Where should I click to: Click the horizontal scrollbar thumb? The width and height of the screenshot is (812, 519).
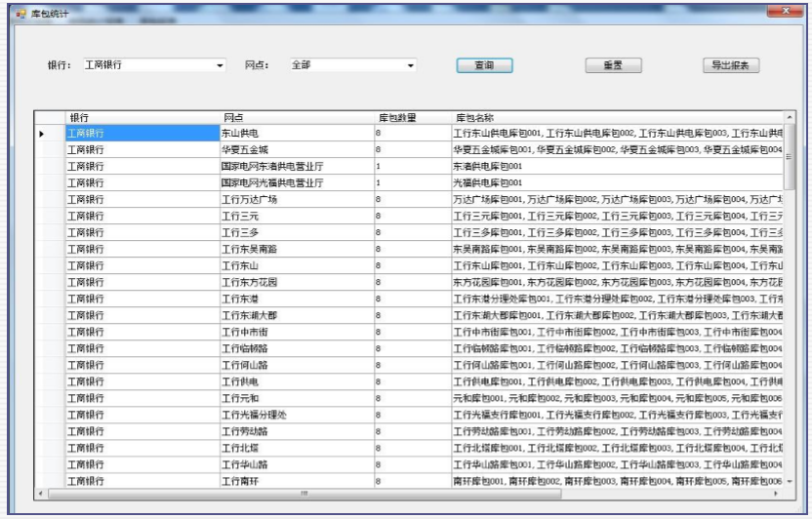[304, 494]
